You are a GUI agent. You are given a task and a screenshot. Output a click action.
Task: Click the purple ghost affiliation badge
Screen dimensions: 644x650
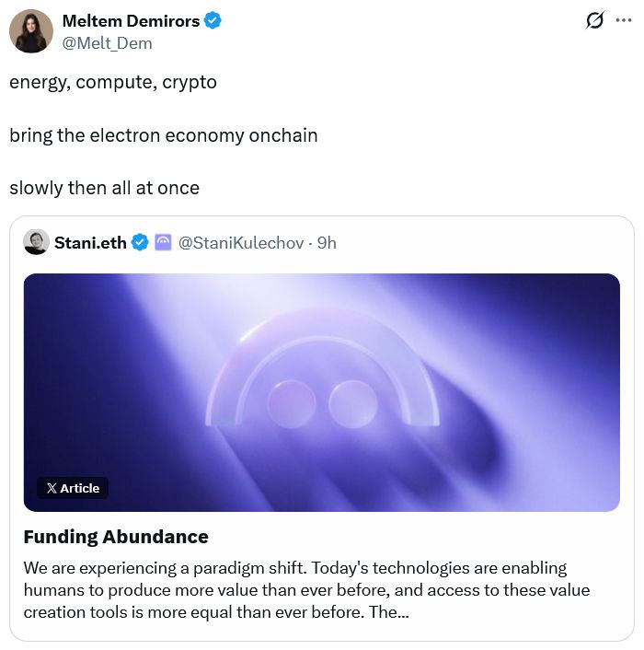163,242
